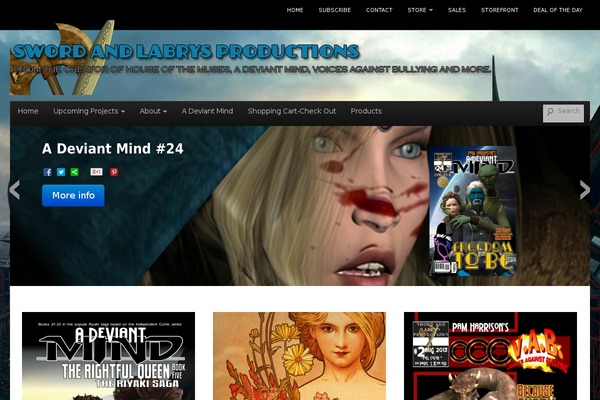Go to previous slide with left arrow
The width and height of the screenshot is (600, 400).
pos(15,189)
